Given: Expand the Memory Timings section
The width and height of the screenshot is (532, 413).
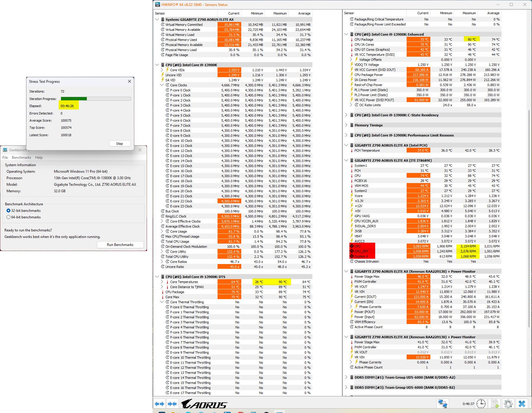Looking at the screenshot, I should tap(346, 125).
